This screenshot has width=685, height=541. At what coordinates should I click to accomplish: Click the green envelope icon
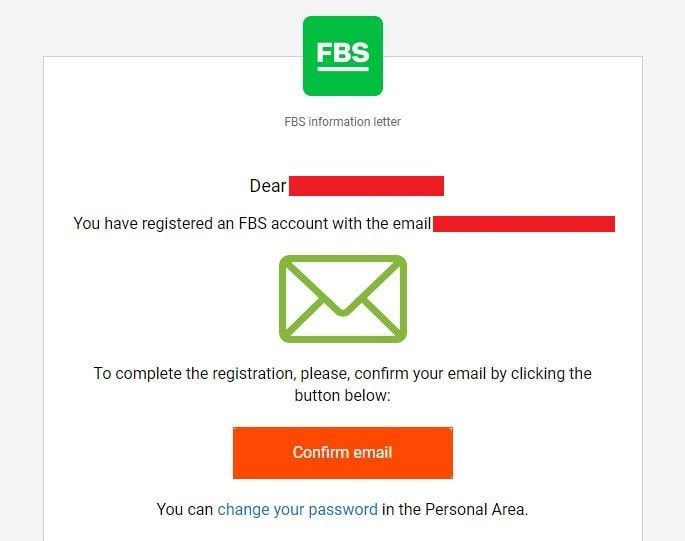pyautogui.click(x=342, y=299)
